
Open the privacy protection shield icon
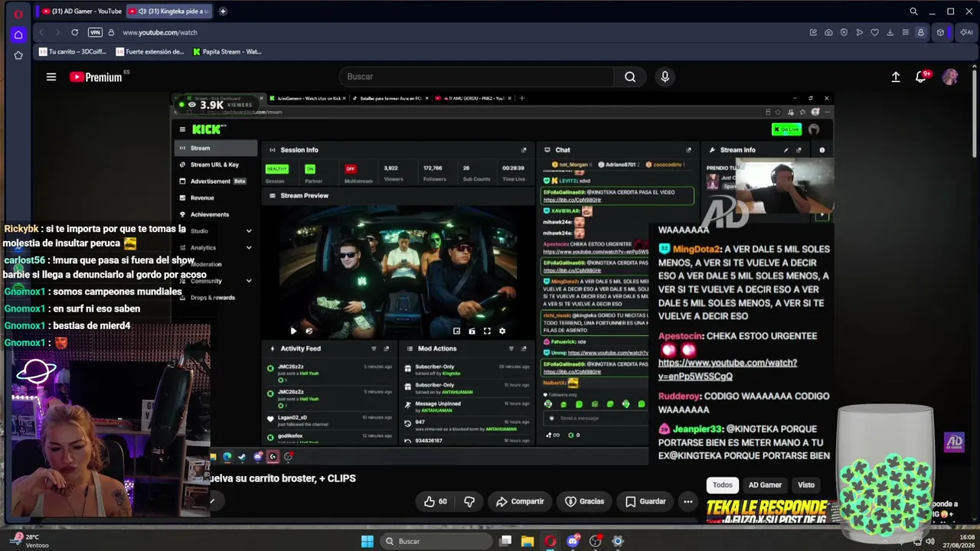(x=844, y=32)
